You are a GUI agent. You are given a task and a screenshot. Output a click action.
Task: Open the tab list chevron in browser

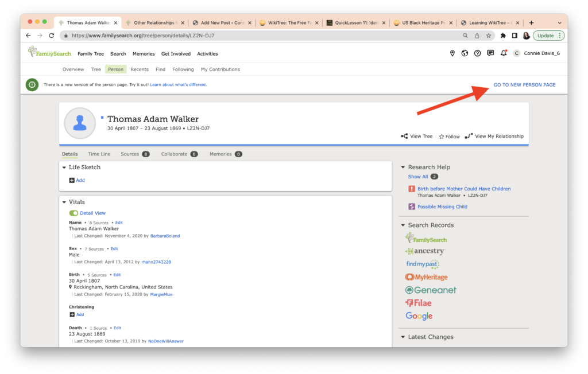[559, 23]
